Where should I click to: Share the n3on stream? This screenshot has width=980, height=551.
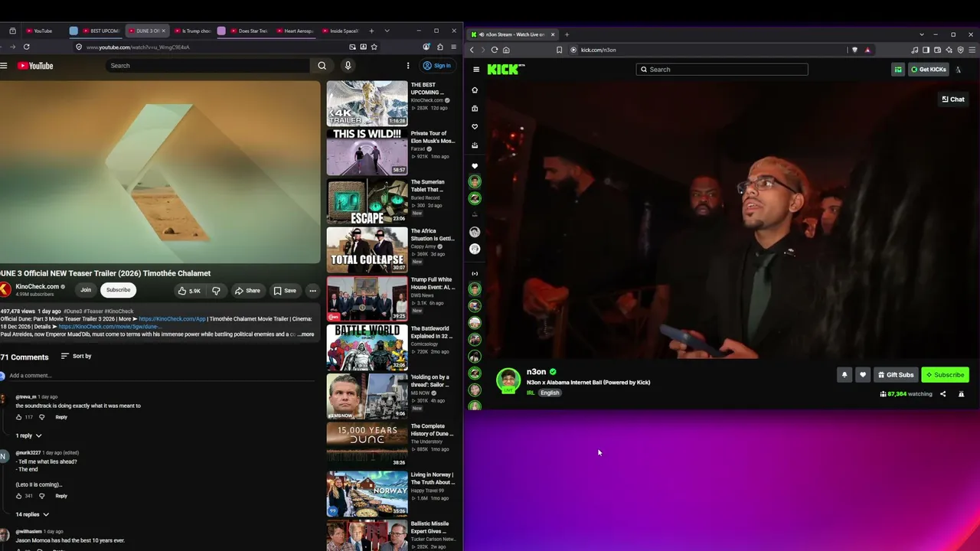tap(943, 394)
